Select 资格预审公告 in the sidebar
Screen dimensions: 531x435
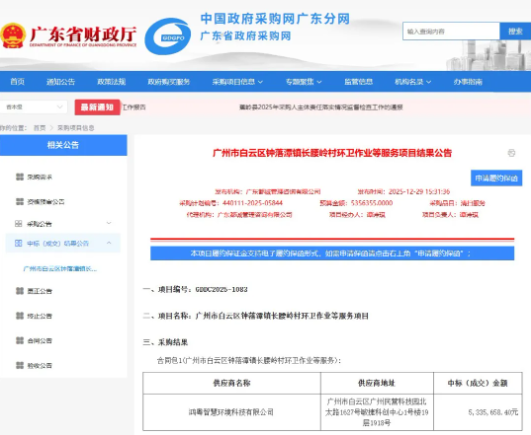click(x=46, y=202)
